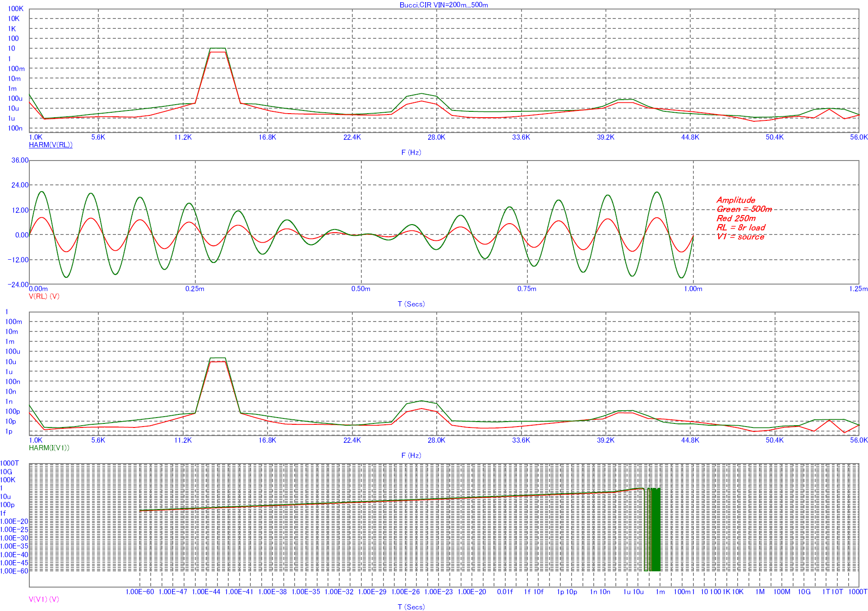Click the 'T (Secs)' label under waveform plot
Screen dimensions: 868x611
click(x=411, y=304)
